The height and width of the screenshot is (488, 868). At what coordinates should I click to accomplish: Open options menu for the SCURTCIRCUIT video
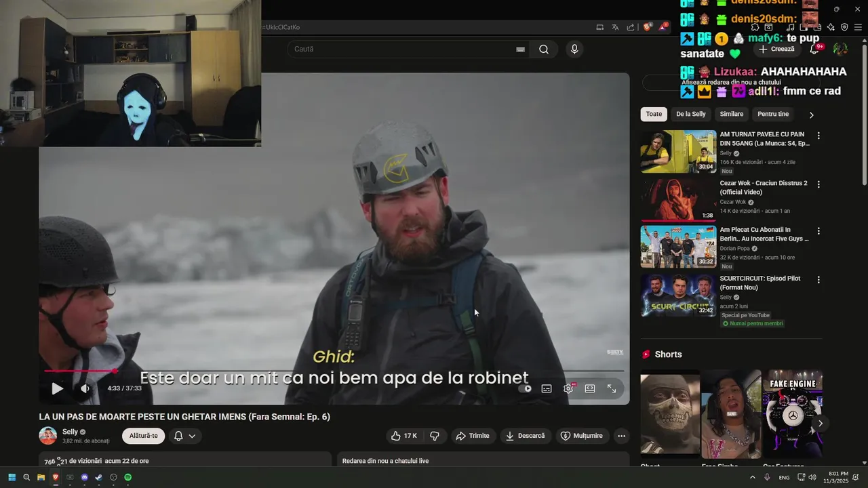coord(818,280)
